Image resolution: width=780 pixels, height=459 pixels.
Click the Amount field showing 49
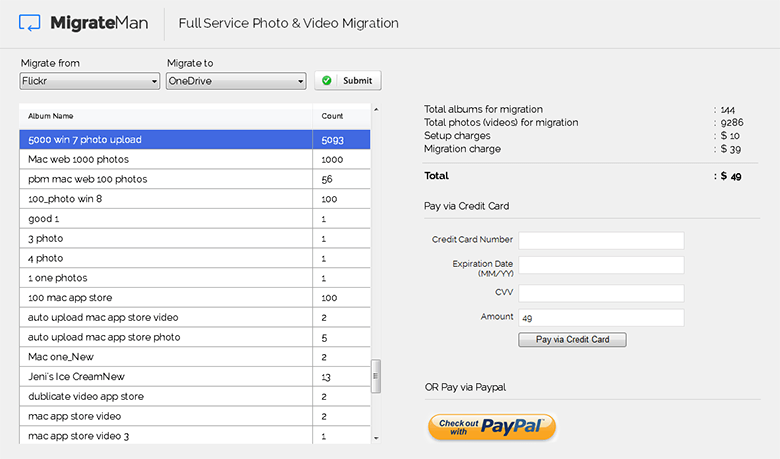[601, 318]
